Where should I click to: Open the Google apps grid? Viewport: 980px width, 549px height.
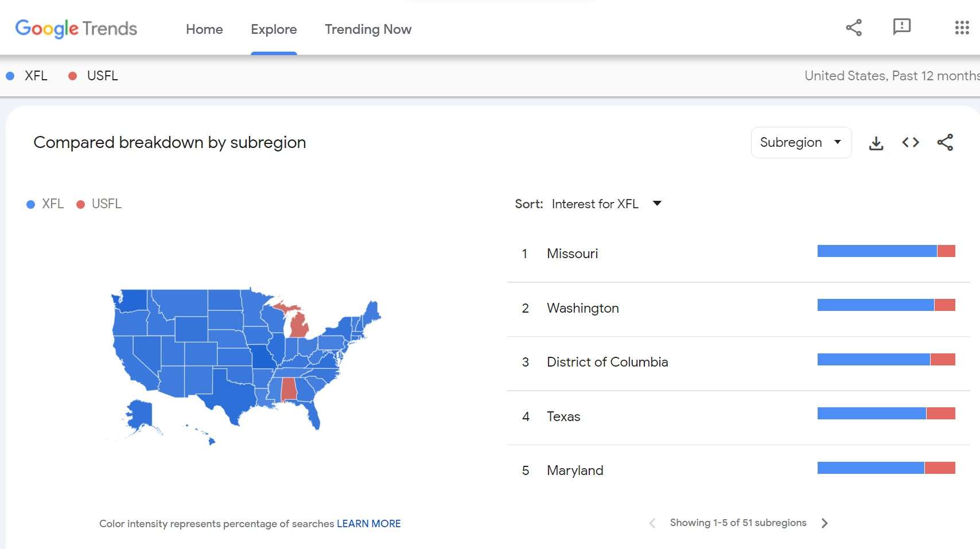(x=962, y=28)
